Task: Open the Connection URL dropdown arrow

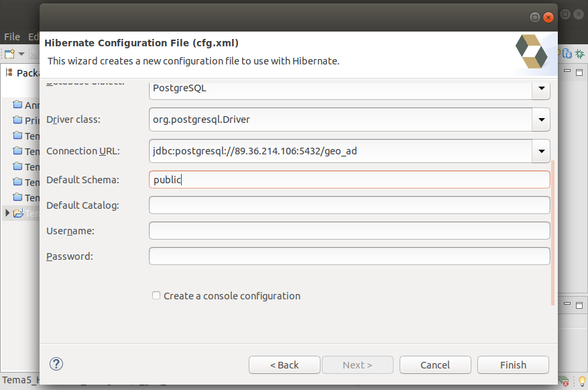Action: (x=541, y=151)
